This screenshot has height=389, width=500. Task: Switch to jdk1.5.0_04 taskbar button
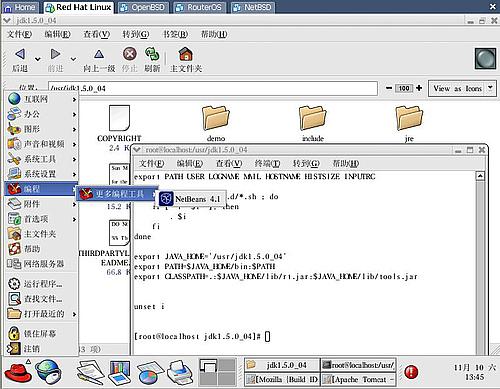click(282, 365)
